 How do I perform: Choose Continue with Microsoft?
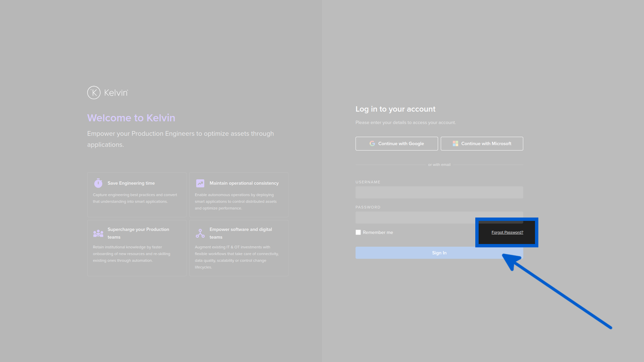click(482, 143)
